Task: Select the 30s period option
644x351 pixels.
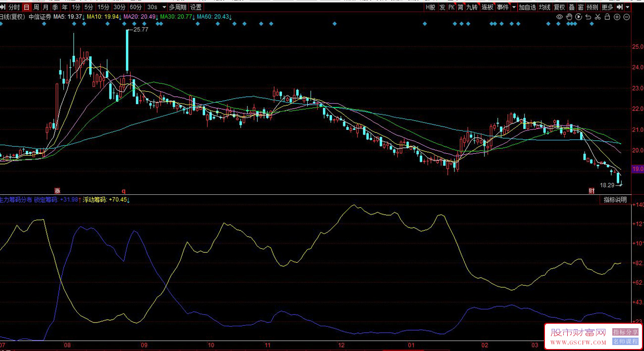Action: pos(152,7)
